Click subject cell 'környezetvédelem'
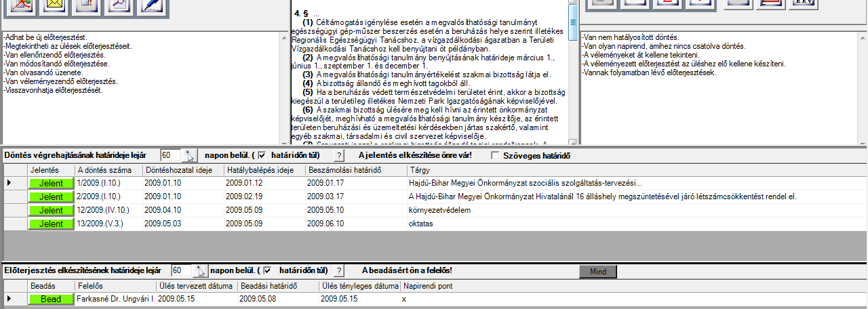Screen dimensions: 868x309 click(637, 210)
